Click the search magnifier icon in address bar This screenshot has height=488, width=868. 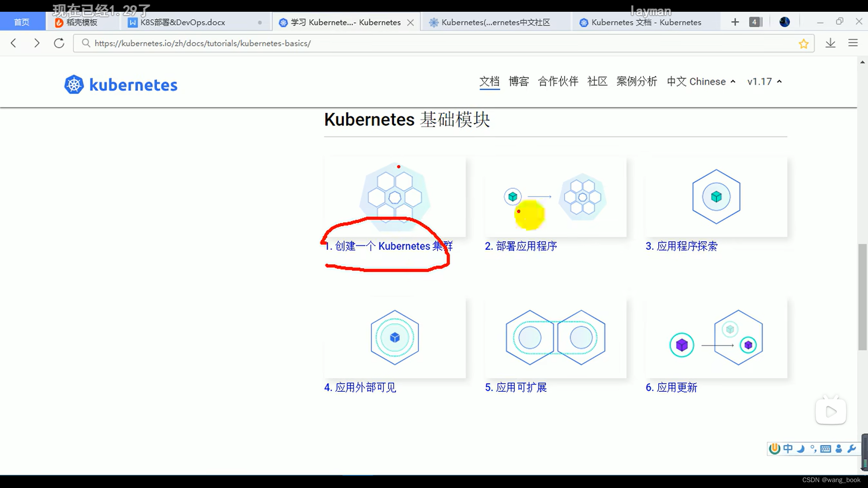coord(85,43)
